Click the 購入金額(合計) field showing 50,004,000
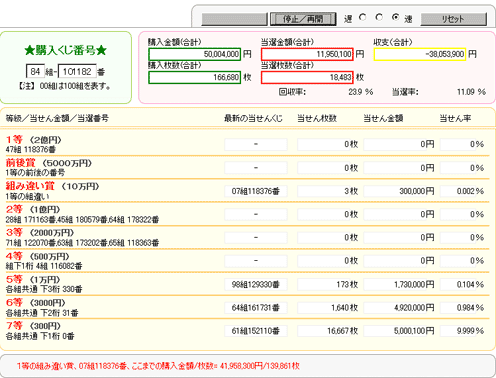This screenshot has width=496, height=378. [194, 54]
